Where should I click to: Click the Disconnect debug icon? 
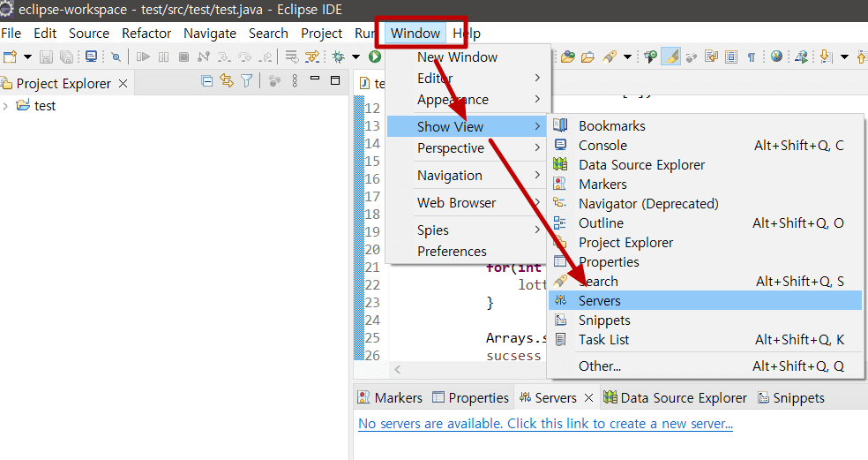[x=204, y=57]
